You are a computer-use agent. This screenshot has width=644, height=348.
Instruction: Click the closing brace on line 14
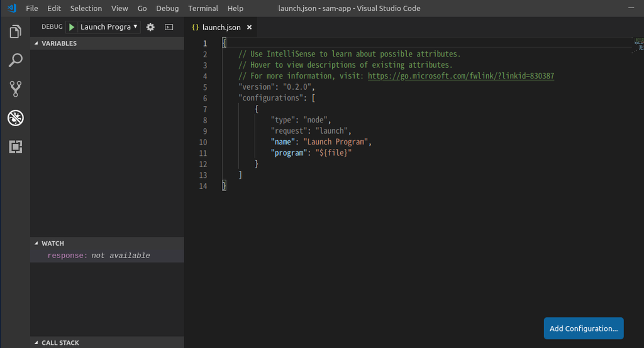click(225, 186)
